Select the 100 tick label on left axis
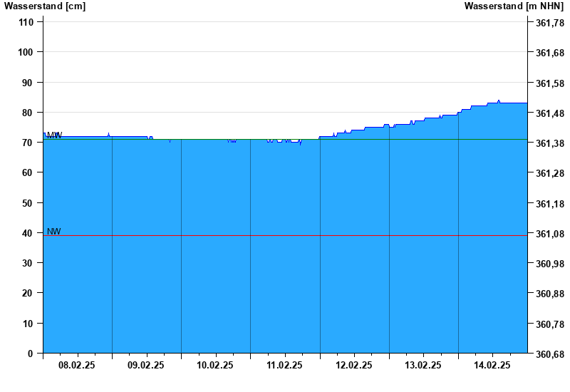Viewport: 570px width, 392px height. click(26, 52)
